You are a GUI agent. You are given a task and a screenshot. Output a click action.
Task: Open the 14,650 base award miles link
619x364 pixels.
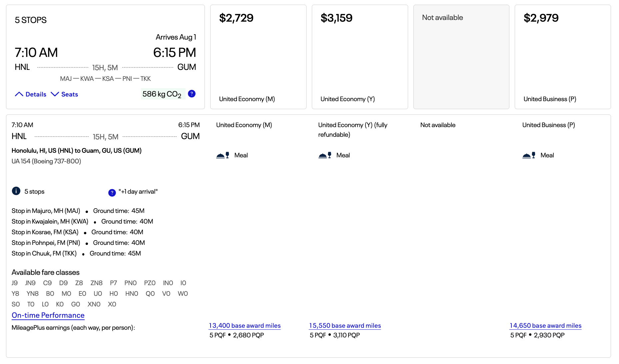pyautogui.click(x=545, y=325)
